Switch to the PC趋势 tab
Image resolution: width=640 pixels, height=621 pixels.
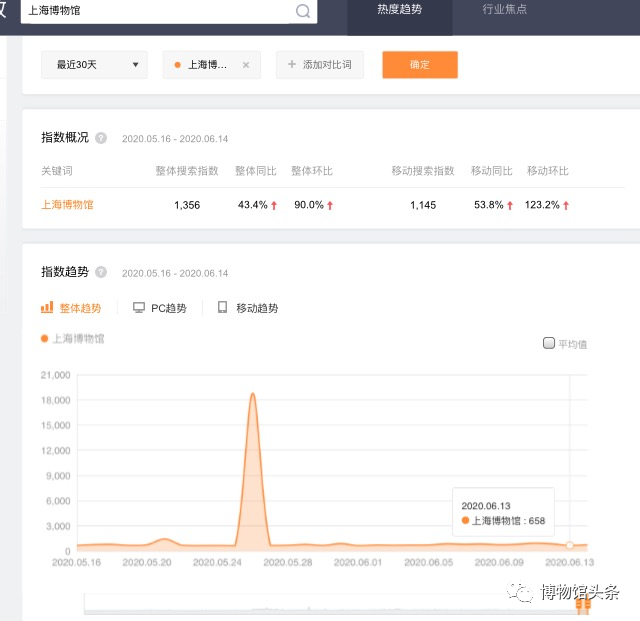[160, 308]
